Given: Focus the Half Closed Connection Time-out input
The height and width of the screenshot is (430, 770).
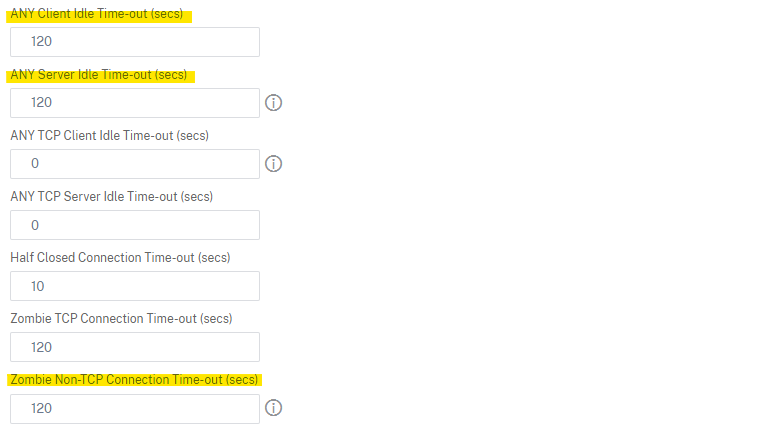Looking at the screenshot, I should 135,286.
